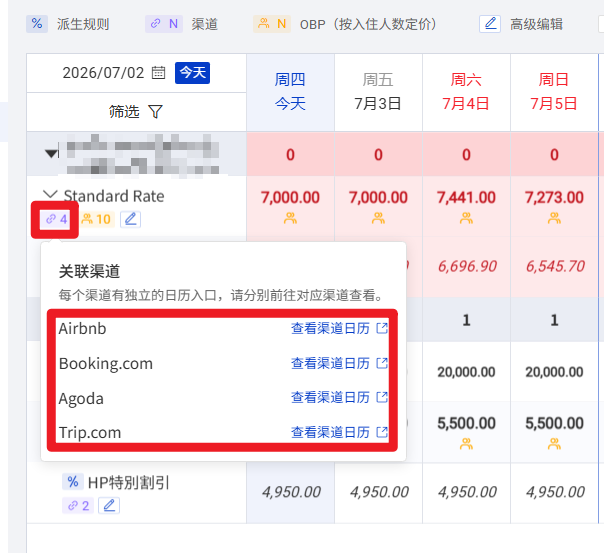Click the external link icon for Airbnb
Screen dimensions: 604x553
coord(382,328)
